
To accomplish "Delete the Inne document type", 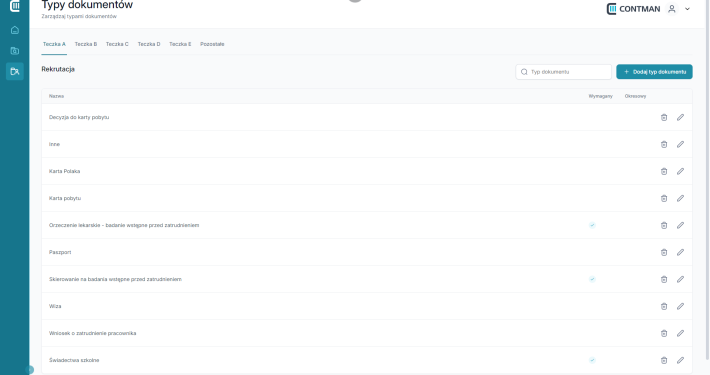I will tap(664, 144).
